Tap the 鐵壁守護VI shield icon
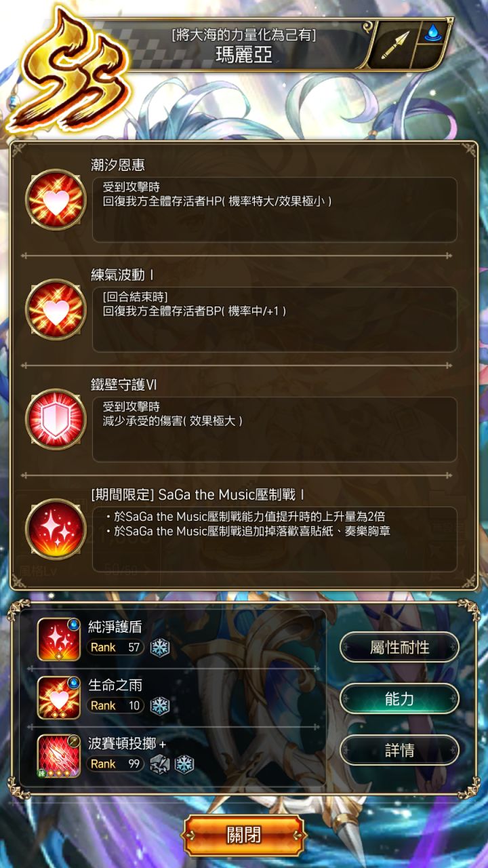Screen dimensions: 488x868 (56, 420)
